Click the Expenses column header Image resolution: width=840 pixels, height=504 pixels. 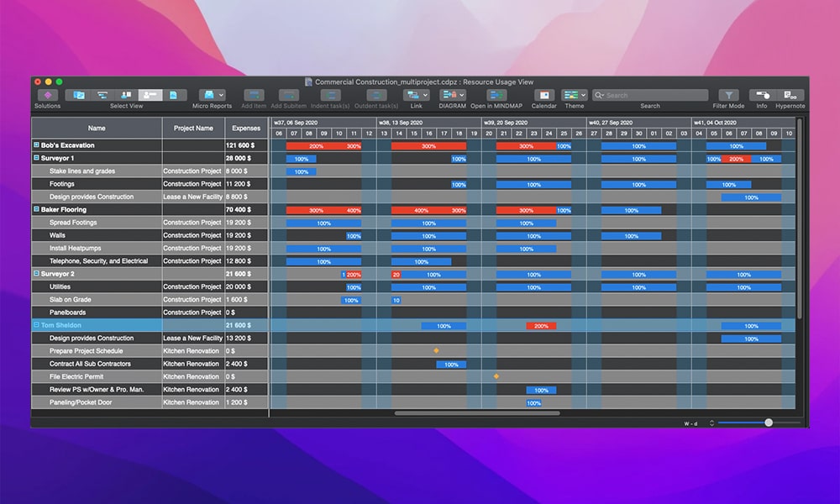tap(246, 129)
